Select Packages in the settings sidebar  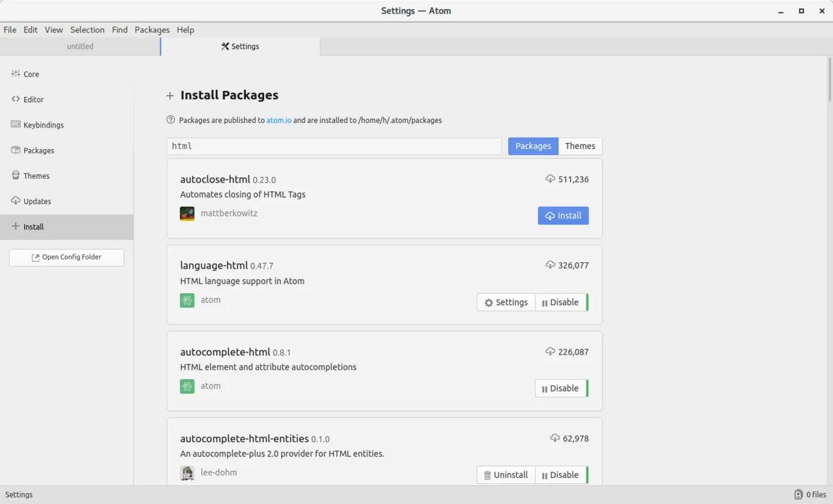click(x=66, y=150)
